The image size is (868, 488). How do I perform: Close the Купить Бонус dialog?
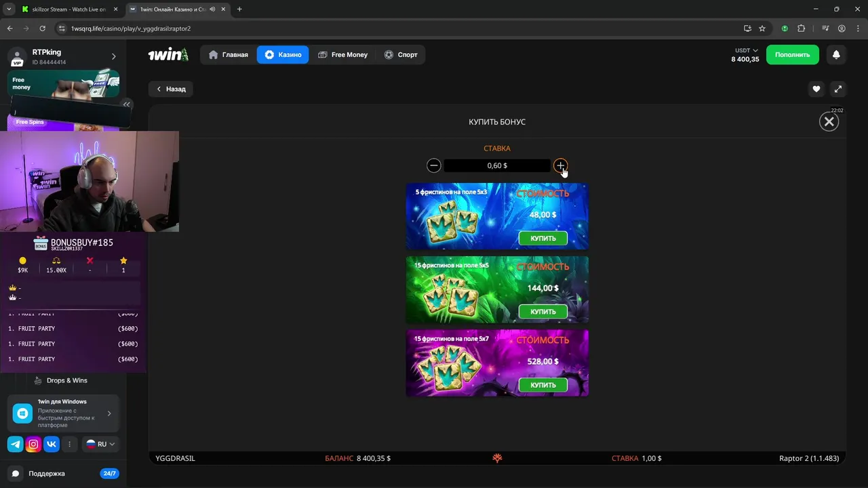point(829,121)
